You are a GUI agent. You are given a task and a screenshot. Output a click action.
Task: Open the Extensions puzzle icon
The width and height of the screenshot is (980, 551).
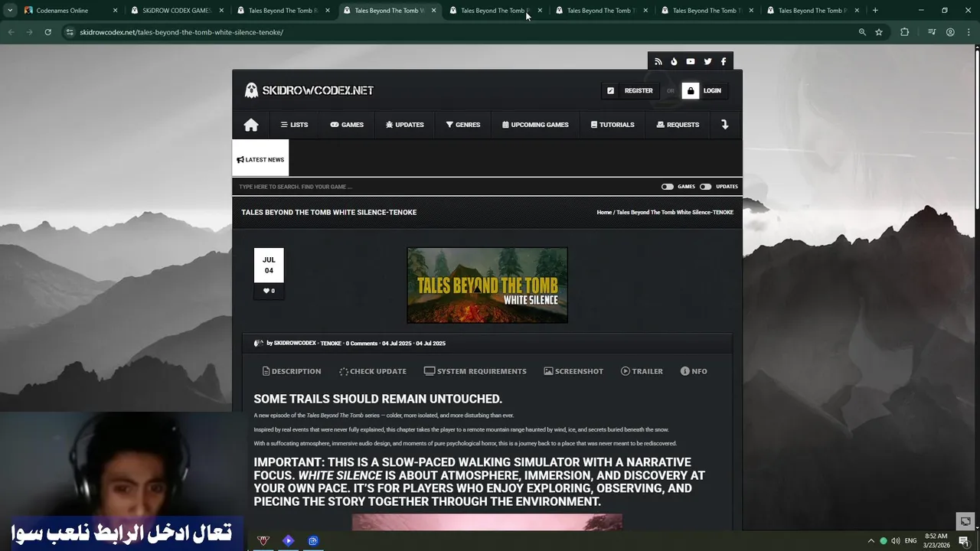pos(905,32)
